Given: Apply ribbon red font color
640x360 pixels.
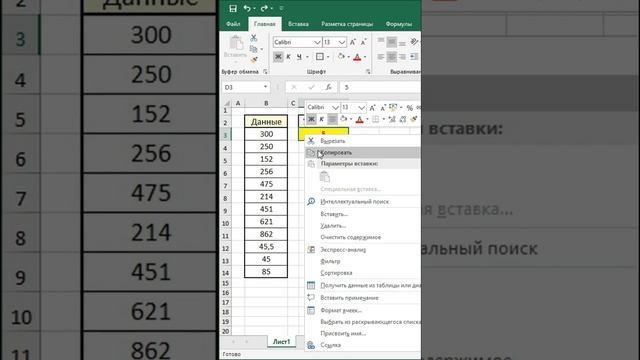Looking at the screenshot, I should (x=357, y=57).
